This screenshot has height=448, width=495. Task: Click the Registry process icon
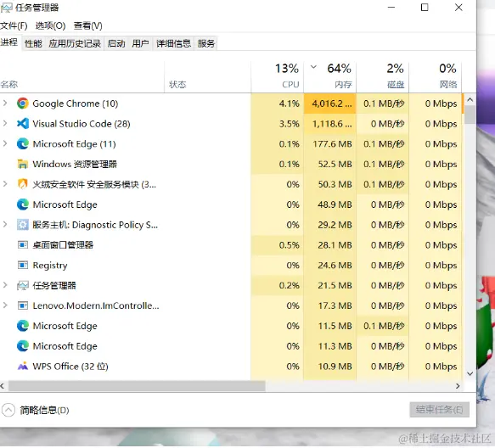click(x=22, y=265)
